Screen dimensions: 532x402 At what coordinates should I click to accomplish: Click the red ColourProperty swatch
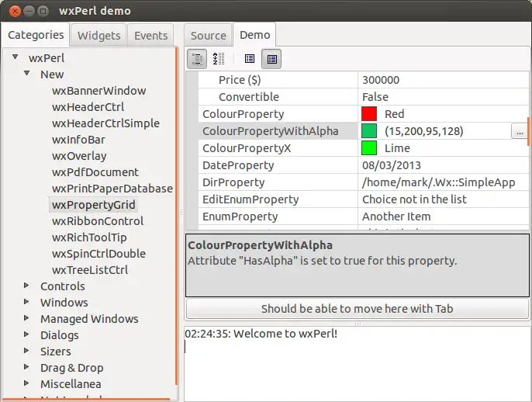369,114
